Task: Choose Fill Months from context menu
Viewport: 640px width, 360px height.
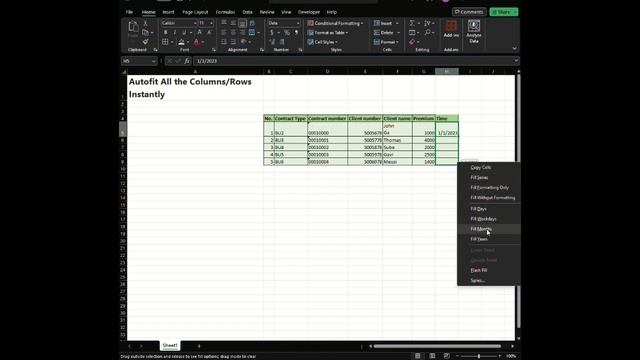Action: pos(489,229)
